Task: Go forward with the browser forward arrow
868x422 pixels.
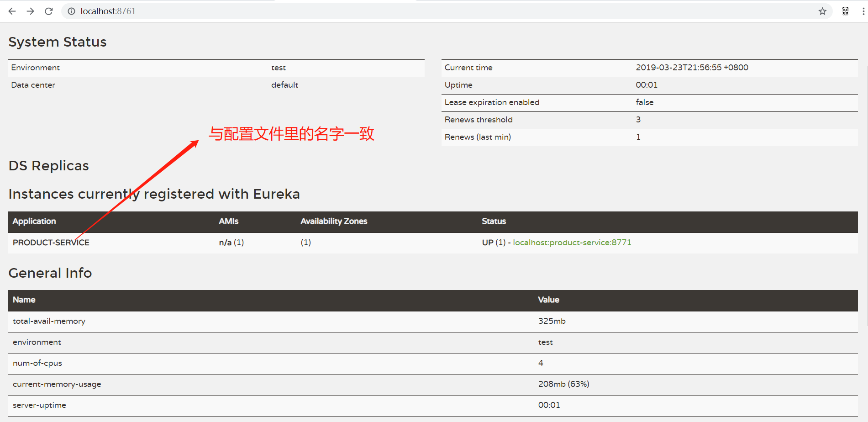Action: 30,11
